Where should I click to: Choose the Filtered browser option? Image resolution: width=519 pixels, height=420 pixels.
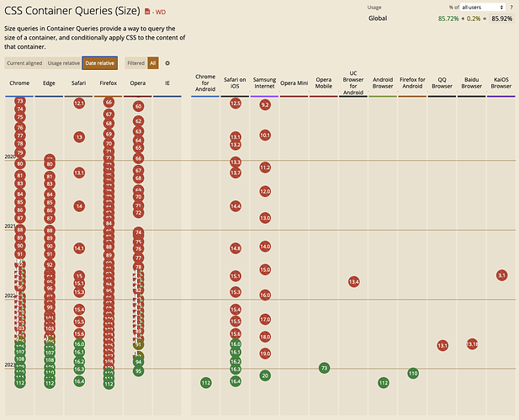(136, 63)
